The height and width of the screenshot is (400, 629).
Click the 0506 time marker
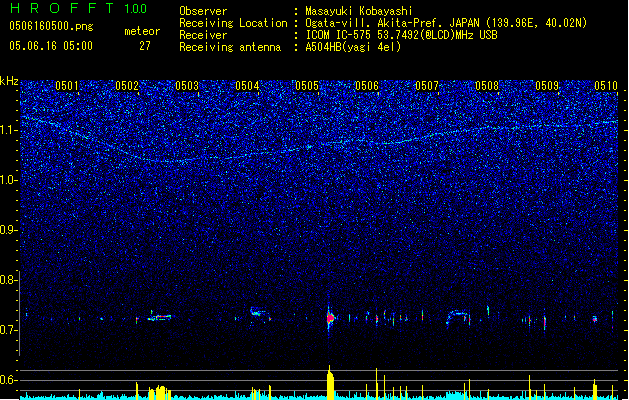pos(367,86)
